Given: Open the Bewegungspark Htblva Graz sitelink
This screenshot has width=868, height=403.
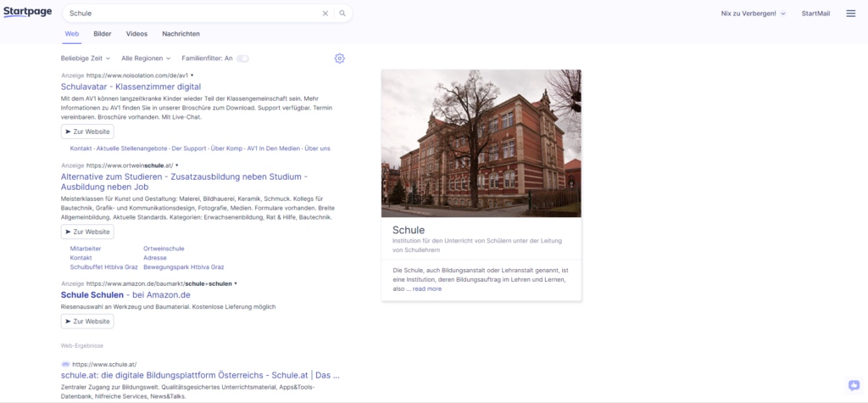Looking at the screenshot, I should (x=184, y=267).
